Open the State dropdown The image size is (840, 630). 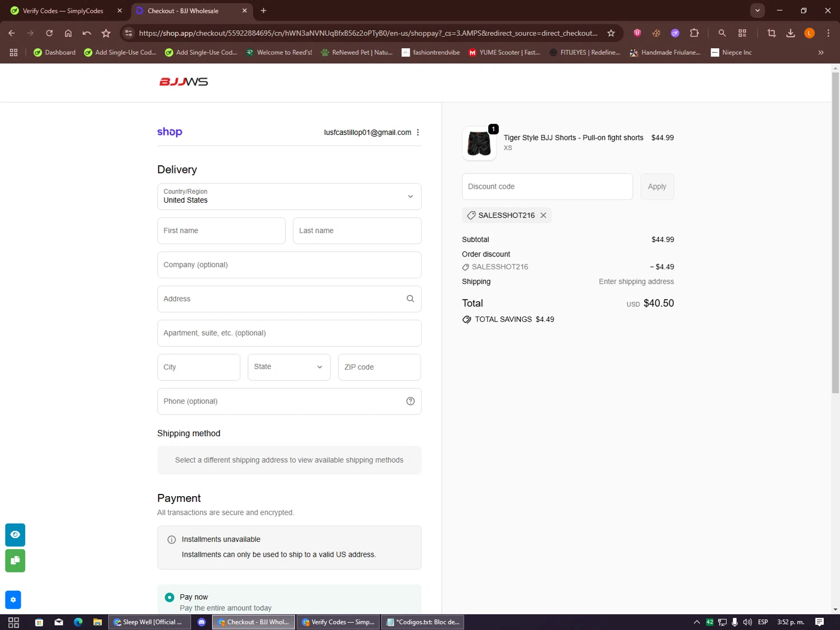289,367
